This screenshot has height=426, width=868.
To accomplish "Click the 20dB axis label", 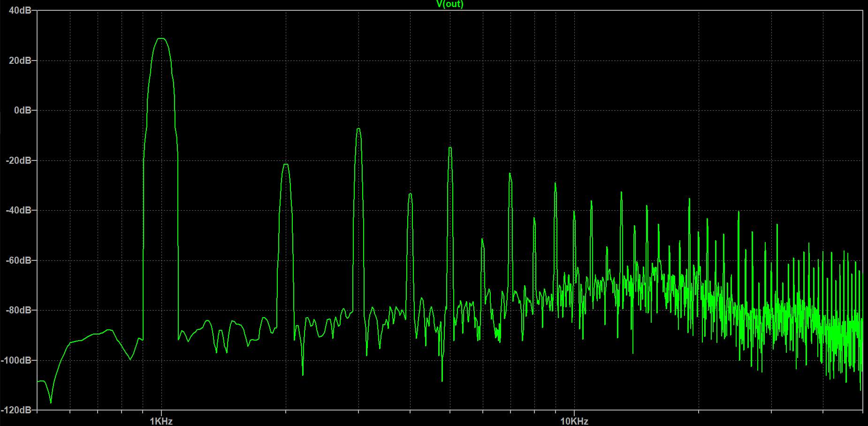I will (20, 61).
